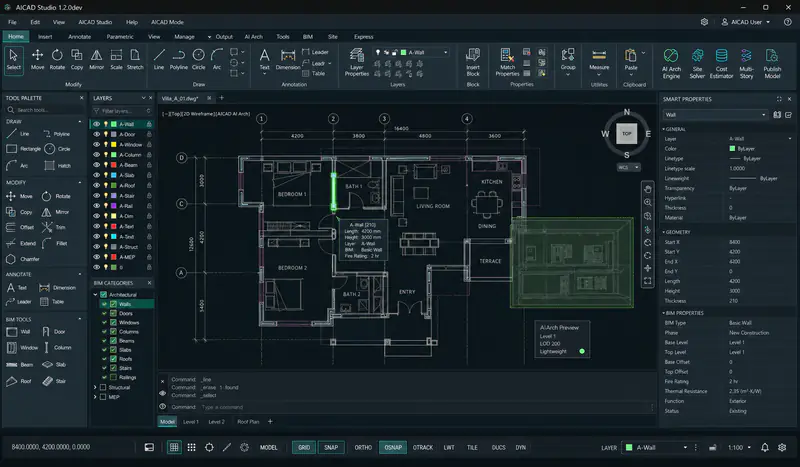Image resolution: width=800 pixels, height=467 pixels.
Task: Hide the A-Door layer eye icon
Action: coord(96,134)
